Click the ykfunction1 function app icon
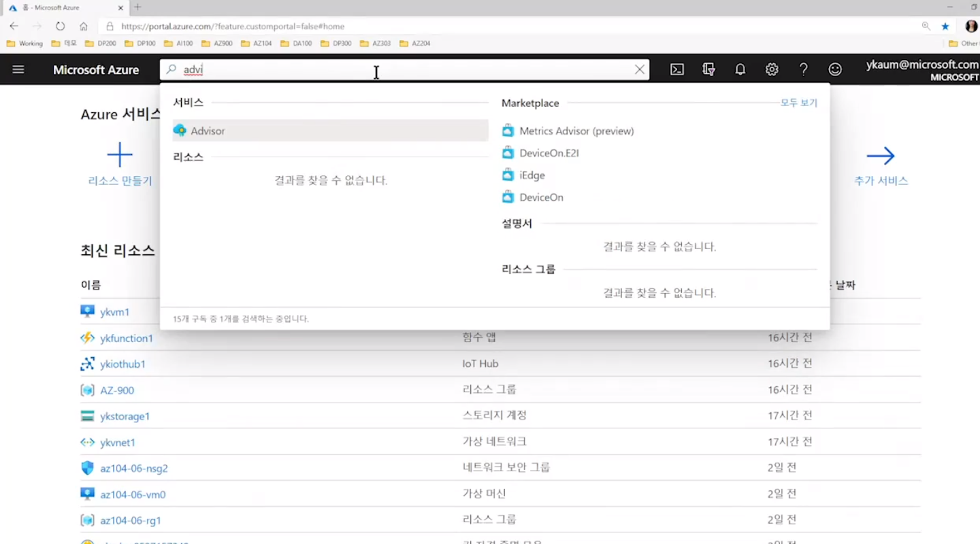The width and height of the screenshot is (980, 544). tap(87, 338)
